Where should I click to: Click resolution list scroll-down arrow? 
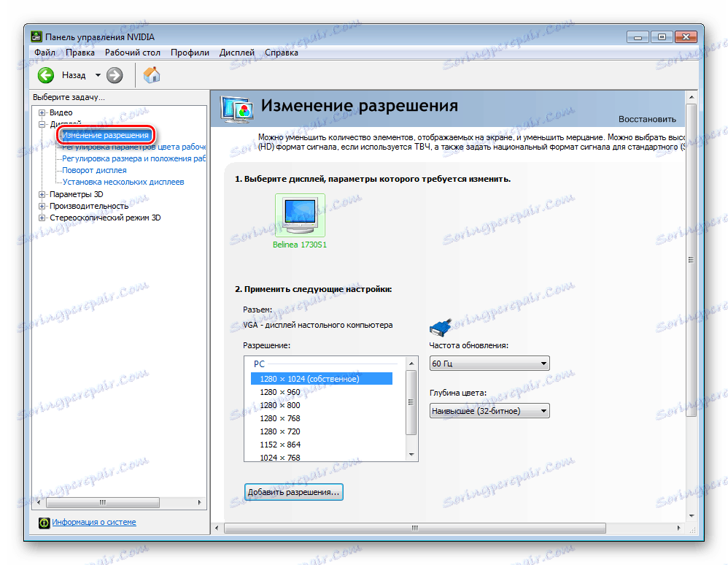coord(411,455)
